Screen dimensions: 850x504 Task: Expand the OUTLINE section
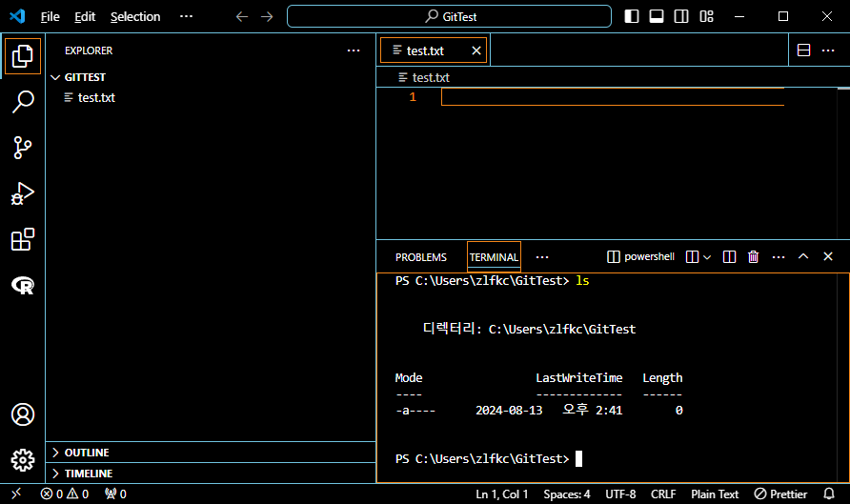211,453
